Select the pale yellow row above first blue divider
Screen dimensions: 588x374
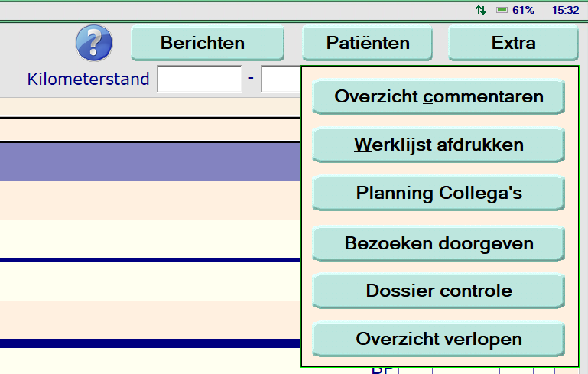pos(151,239)
